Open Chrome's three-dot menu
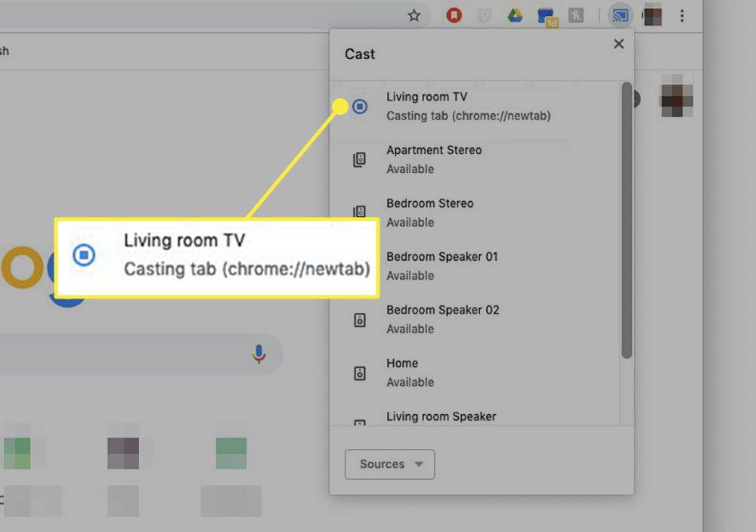The height and width of the screenshot is (532, 756). [682, 16]
